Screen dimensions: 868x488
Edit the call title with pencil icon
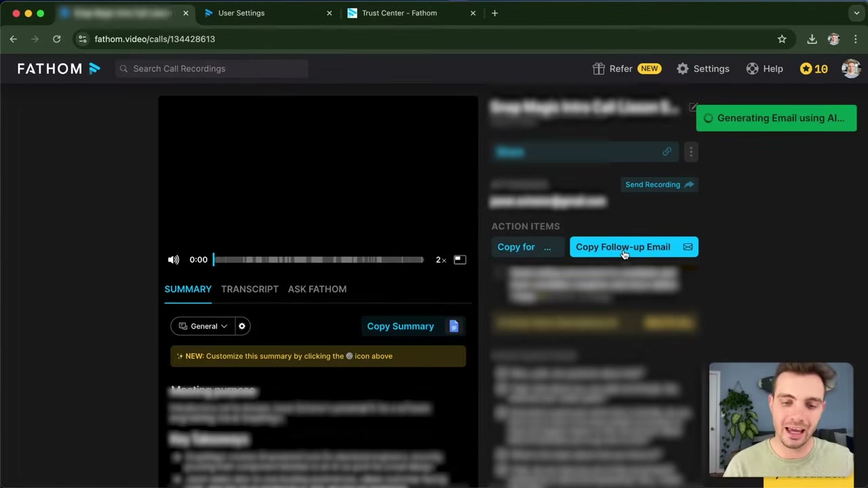coord(693,107)
